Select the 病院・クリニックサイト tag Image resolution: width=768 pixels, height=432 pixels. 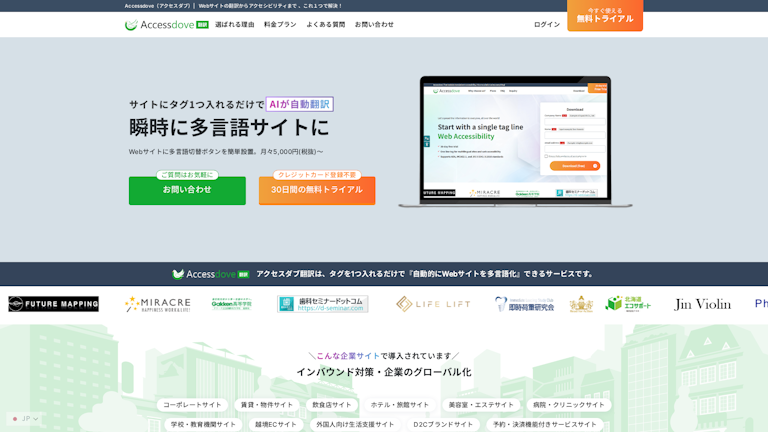pos(569,405)
